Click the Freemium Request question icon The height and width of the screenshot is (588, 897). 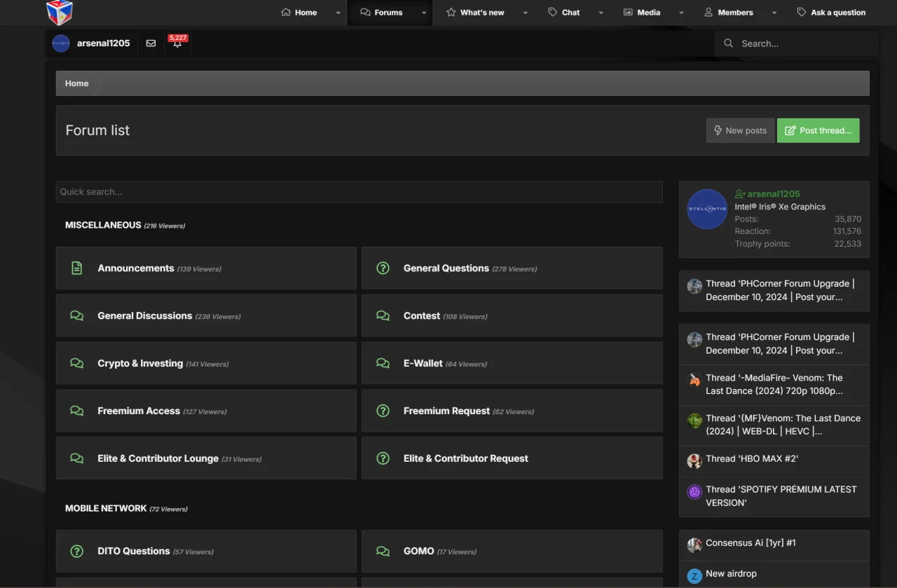pos(383,411)
